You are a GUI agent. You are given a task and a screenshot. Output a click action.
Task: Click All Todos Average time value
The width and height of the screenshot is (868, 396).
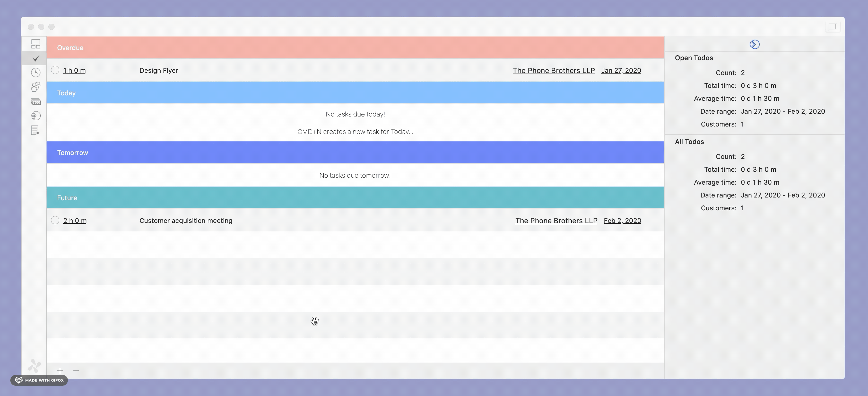[x=760, y=182]
